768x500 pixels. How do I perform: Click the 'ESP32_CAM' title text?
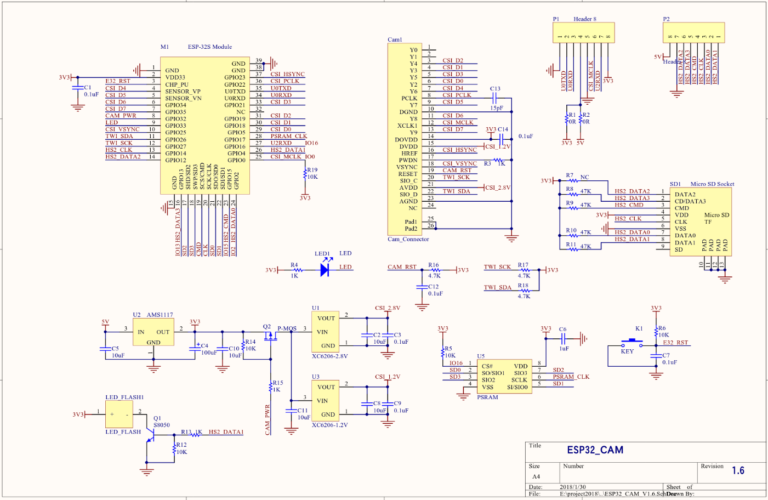coord(595,450)
